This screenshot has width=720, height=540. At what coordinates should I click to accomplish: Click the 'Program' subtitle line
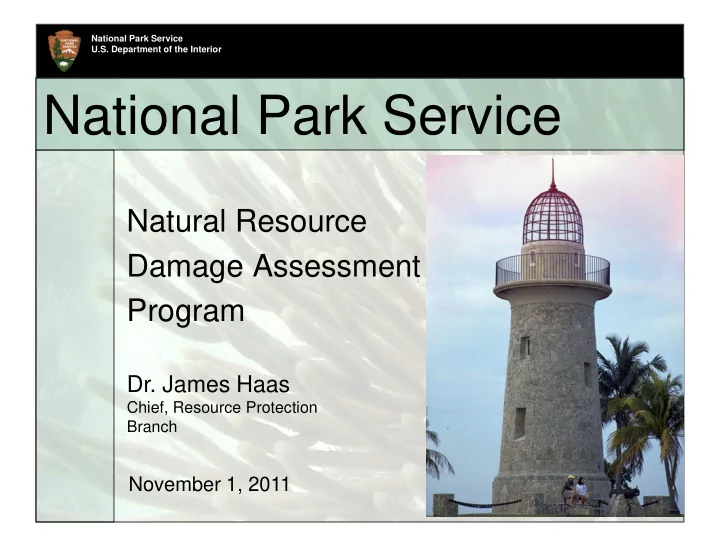tap(186, 311)
